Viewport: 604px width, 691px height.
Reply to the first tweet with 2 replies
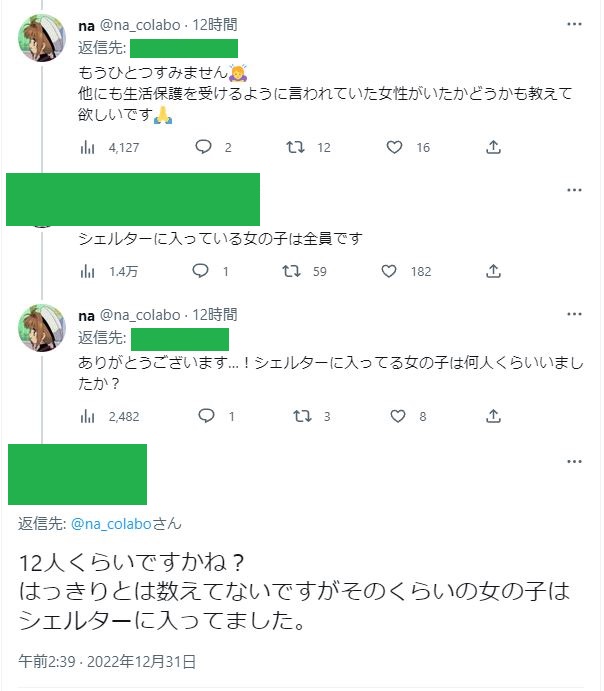tap(204, 147)
